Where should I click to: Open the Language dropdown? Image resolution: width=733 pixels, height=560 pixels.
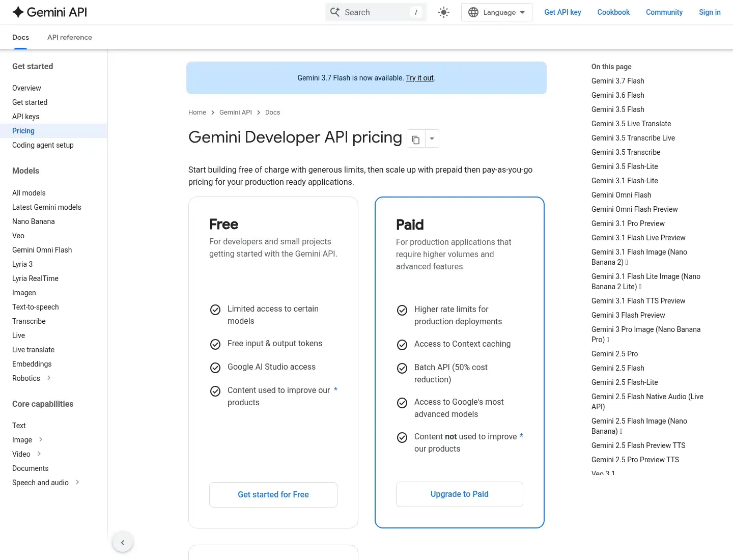(x=496, y=12)
